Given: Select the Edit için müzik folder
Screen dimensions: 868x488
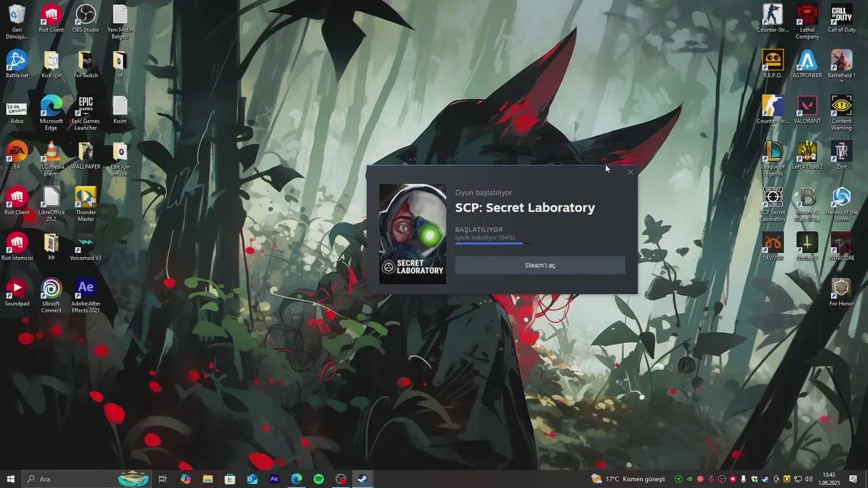Looking at the screenshot, I should 120,159.
